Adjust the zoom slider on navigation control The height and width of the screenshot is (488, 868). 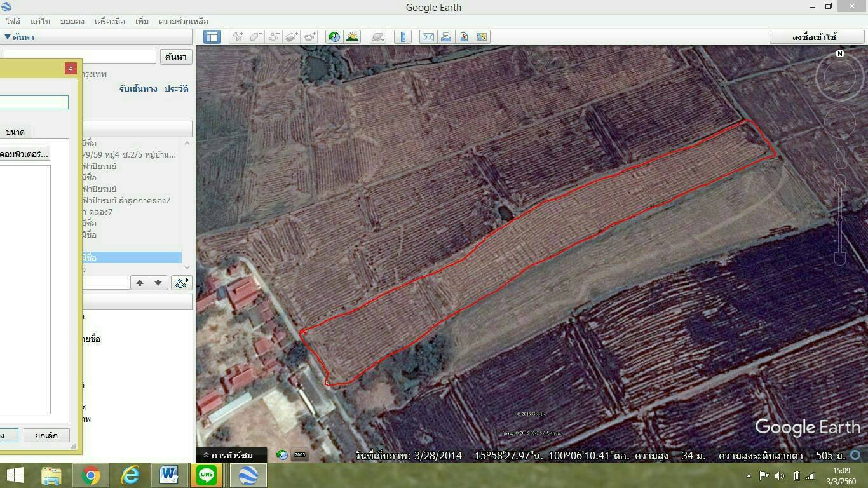(x=840, y=220)
